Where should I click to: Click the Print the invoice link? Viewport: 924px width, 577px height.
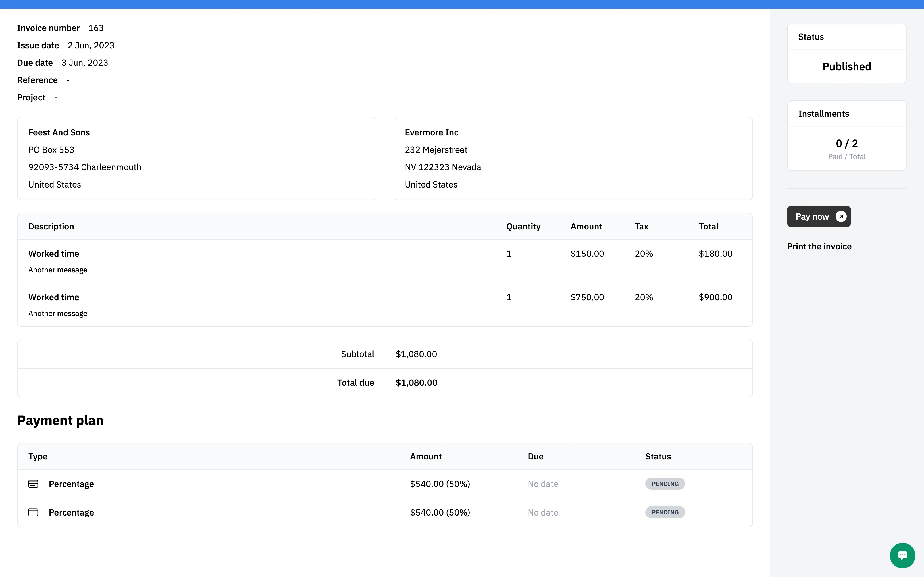tap(819, 247)
